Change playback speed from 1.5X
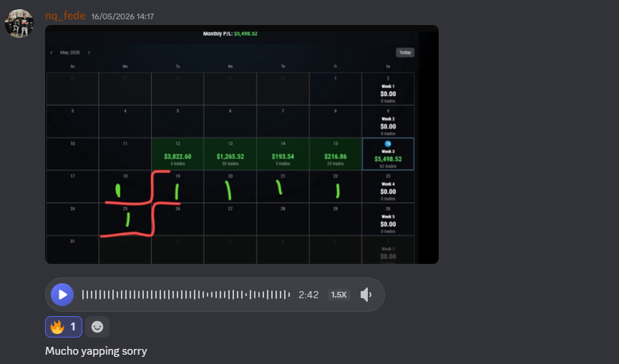This screenshot has width=619, height=364. click(338, 295)
